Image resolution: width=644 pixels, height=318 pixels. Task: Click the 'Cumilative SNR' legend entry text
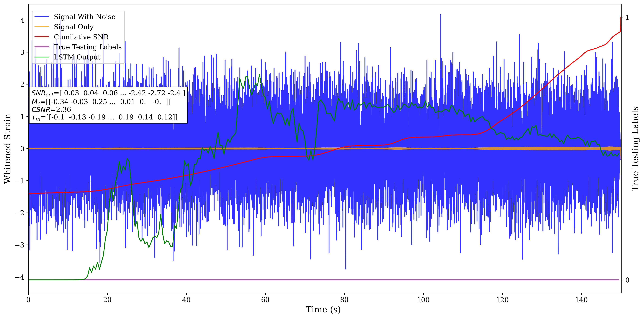tap(81, 37)
